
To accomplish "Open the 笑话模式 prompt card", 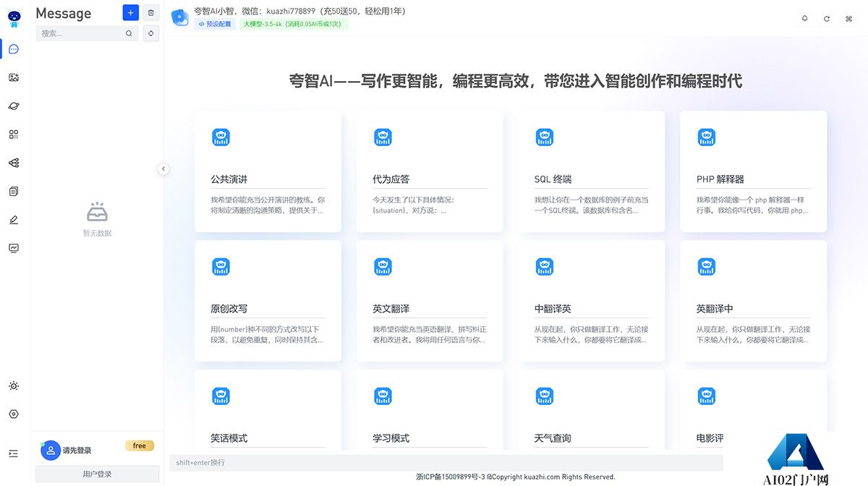I will (x=268, y=411).
